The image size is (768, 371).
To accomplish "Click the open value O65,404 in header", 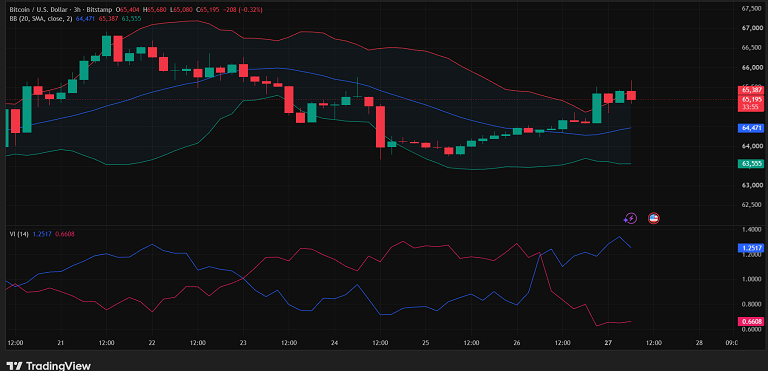I will click(x=127, y=9).
